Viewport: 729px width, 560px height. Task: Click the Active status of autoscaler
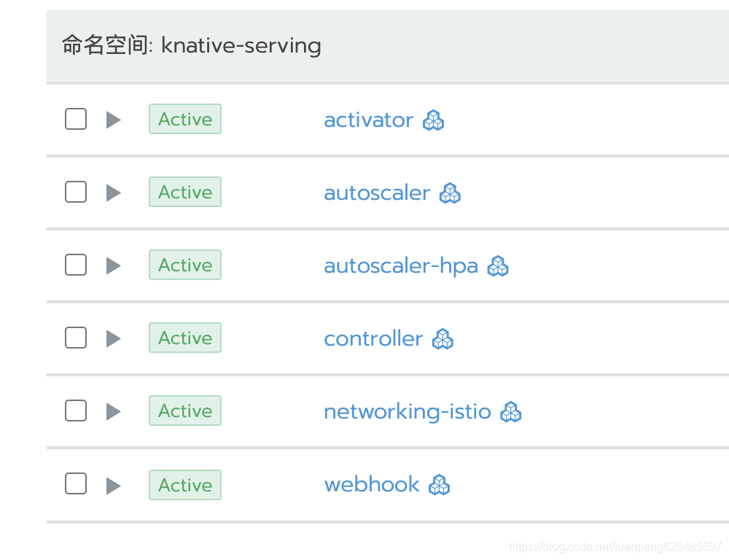click(x=185, y=192)
